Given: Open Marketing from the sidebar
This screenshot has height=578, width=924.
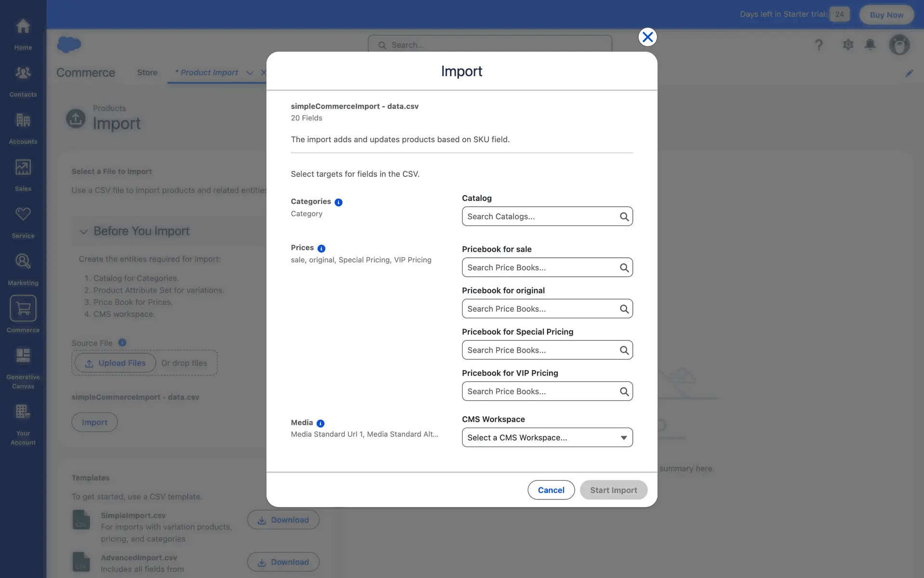Looking at the screenshot, I should tap(23, 269).
